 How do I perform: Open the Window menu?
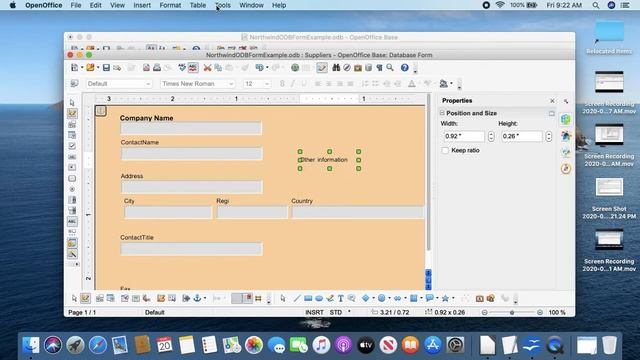tap(251, 5)
